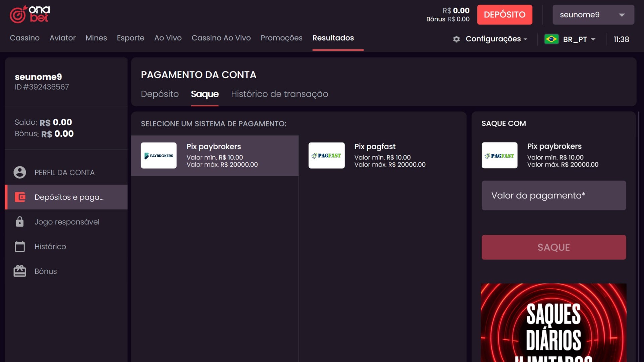
Task: Open the BR_PT language selector
Action: click(579, 39)
